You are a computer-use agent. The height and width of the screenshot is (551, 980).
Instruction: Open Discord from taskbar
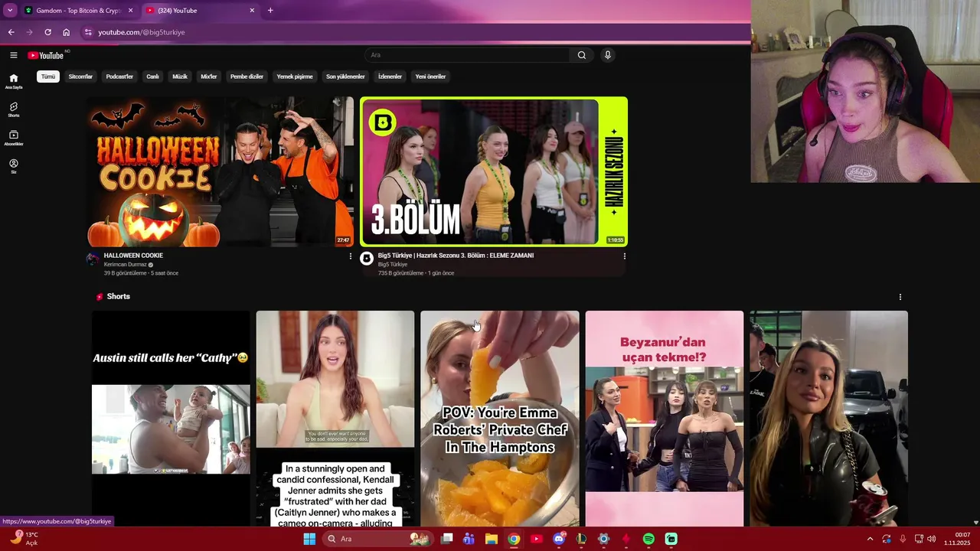[x=559, y=539]
